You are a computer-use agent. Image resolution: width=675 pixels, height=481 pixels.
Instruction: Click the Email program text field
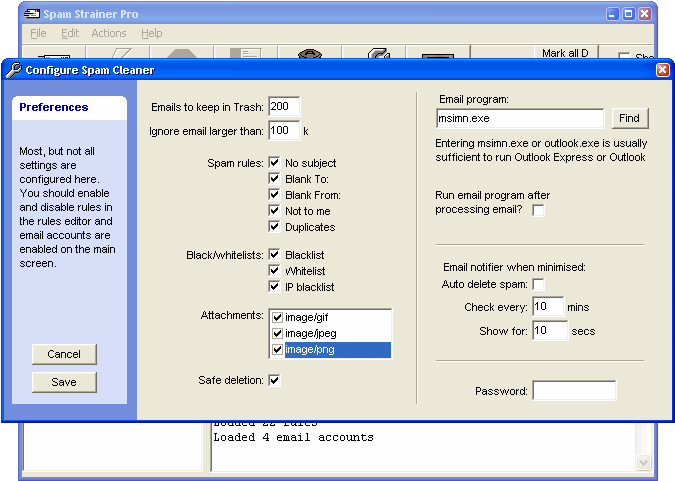click(x=520, y=119)
